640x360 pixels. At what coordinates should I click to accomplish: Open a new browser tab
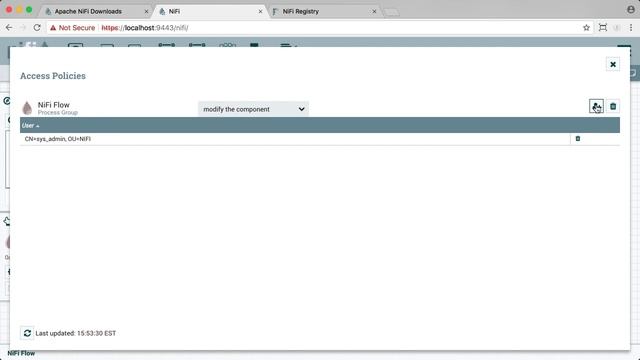[x=391, y=12]
